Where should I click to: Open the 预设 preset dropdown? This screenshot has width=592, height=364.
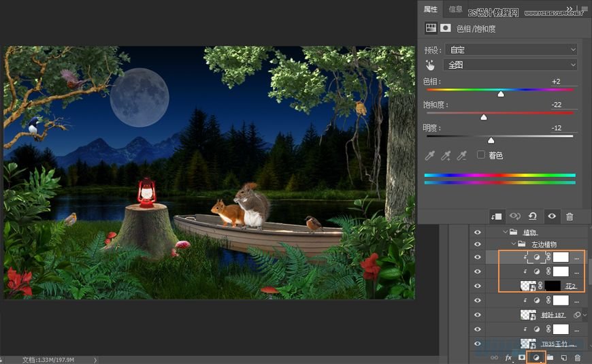pyautogui.click(x=510, y=50)
